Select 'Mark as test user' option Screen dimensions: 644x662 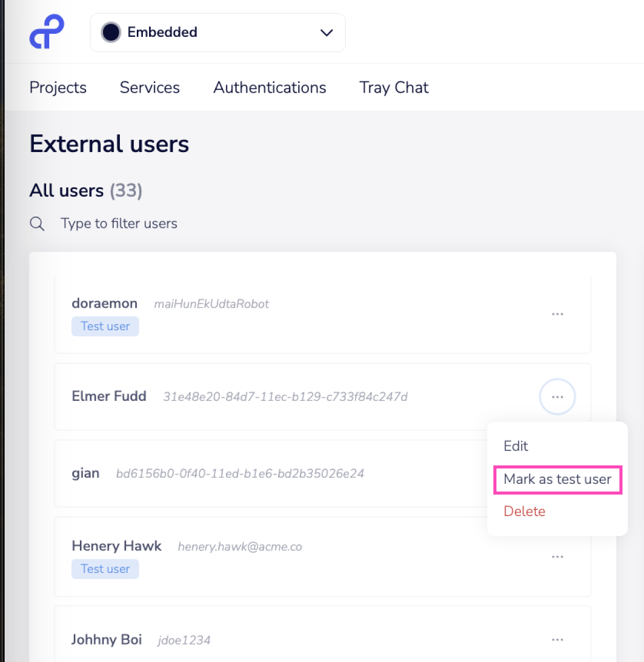point(557,479)
